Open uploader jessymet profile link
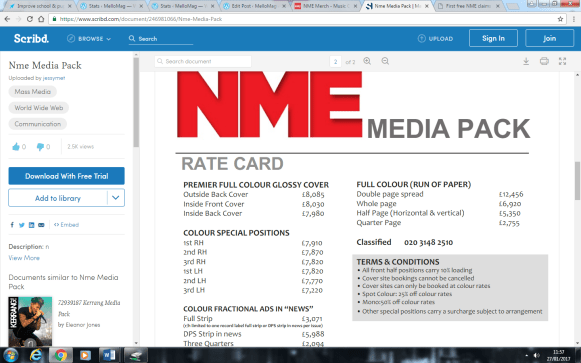The width and height of the screenshot is (581, 363). 54,78
